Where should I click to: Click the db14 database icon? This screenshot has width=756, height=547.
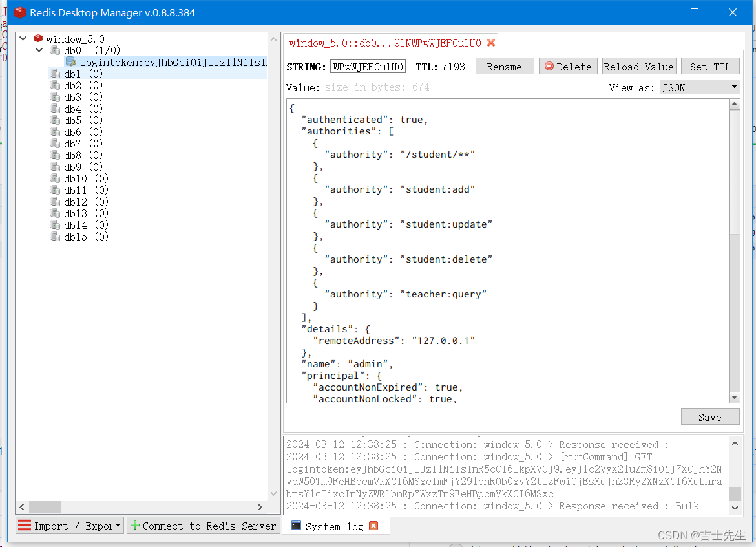click(56, 225)
